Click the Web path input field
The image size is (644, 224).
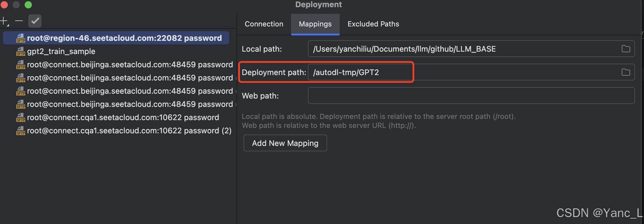tap(471, 95)
